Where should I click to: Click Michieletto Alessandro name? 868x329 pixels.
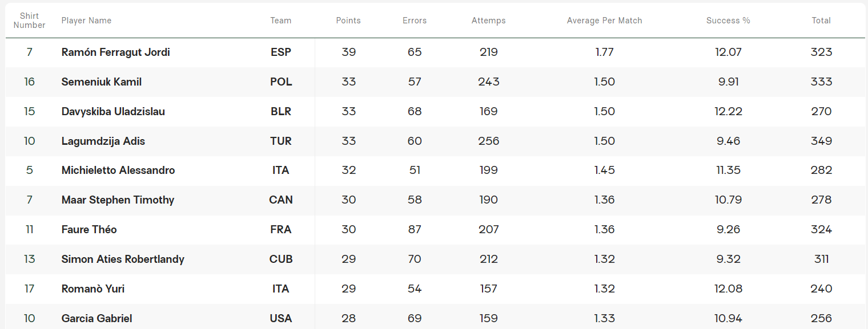pyautogui.click(x=118, y=170)
